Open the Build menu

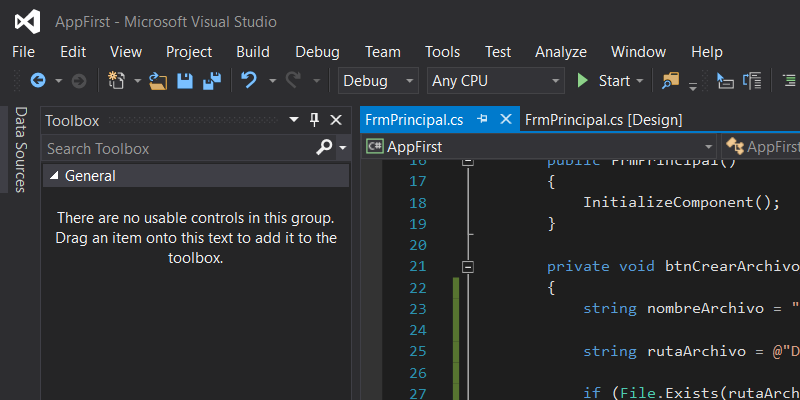point(253,52)
